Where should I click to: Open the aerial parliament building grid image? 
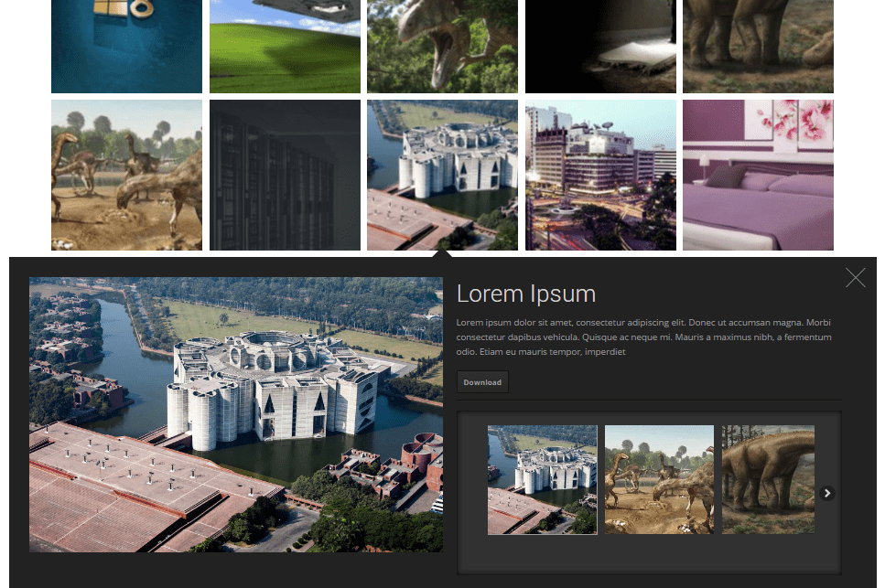click(x=443, y=176)
